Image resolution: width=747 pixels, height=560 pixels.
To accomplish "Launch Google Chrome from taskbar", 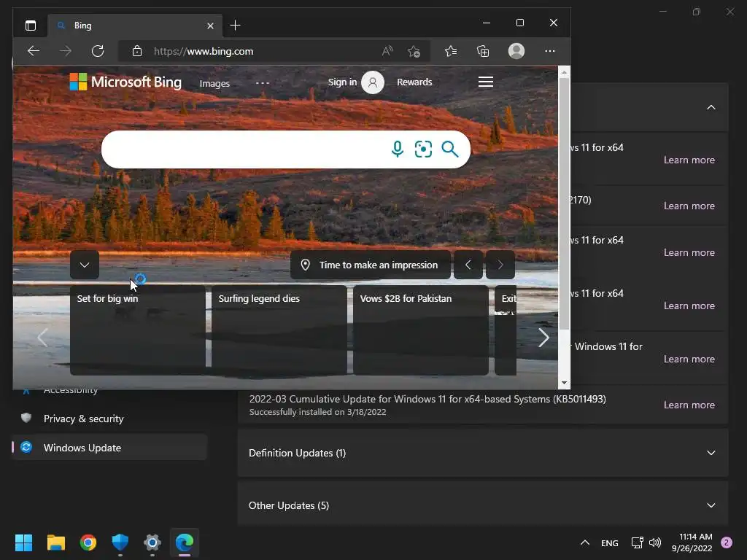I will tap(88, 542).
